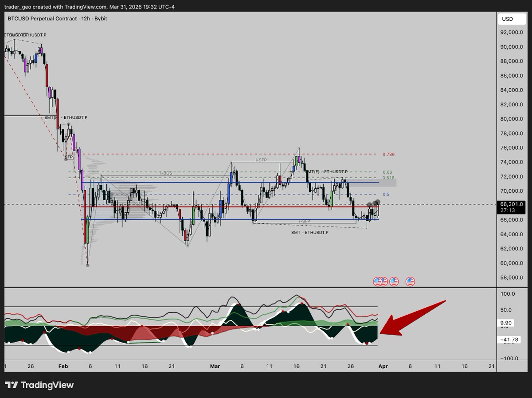Click the TradingView logo
532x398 pixels.
[39, 385]
